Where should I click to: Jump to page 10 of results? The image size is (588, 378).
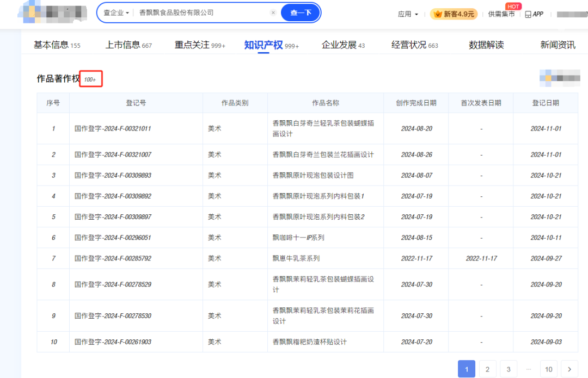point(549,369)
